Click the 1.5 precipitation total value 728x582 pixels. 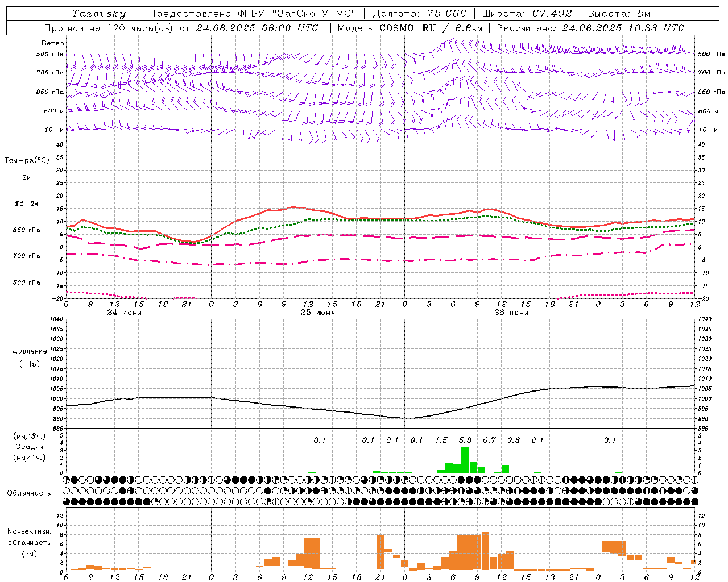[x=441, y=440]
